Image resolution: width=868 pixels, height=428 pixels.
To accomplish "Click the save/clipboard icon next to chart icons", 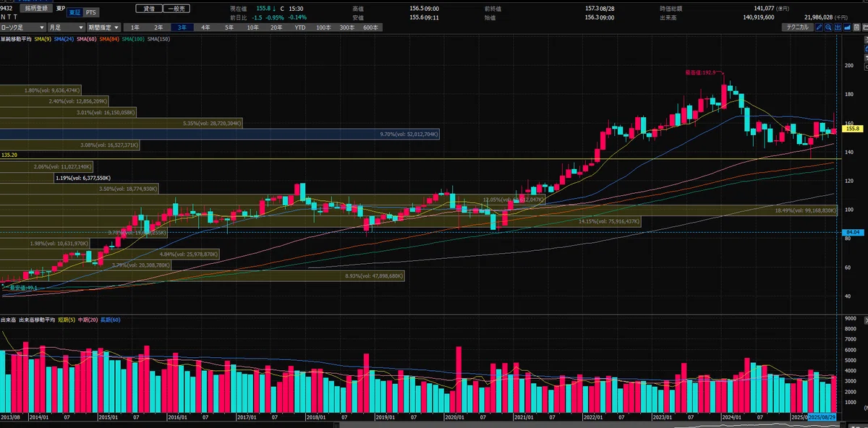I will pos(856,27).
